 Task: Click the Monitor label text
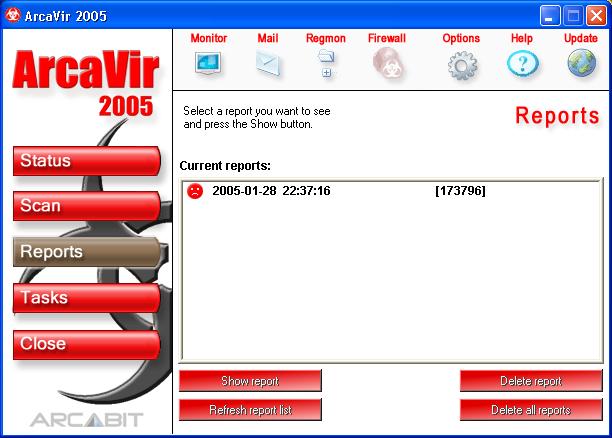coord(209,38)
